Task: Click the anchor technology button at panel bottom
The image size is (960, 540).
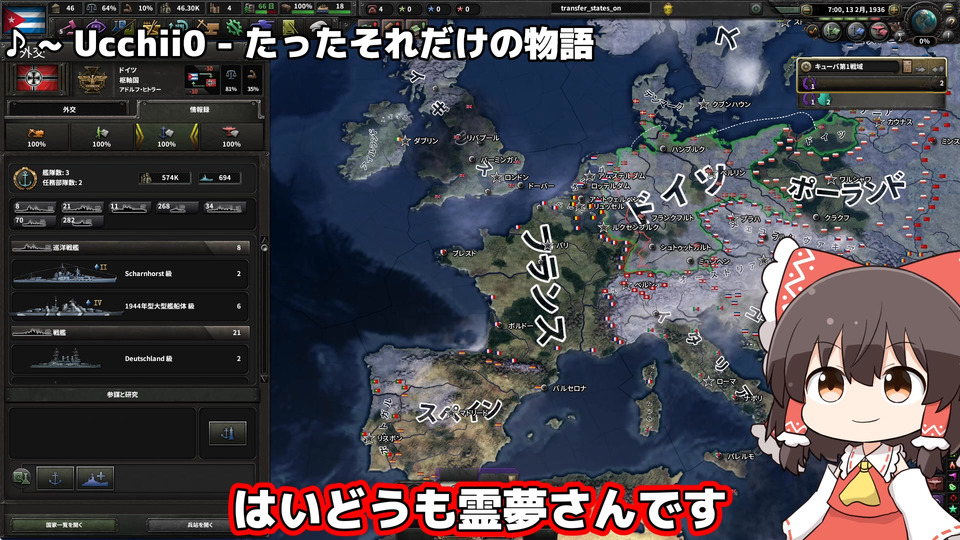Action: (55, 478)
